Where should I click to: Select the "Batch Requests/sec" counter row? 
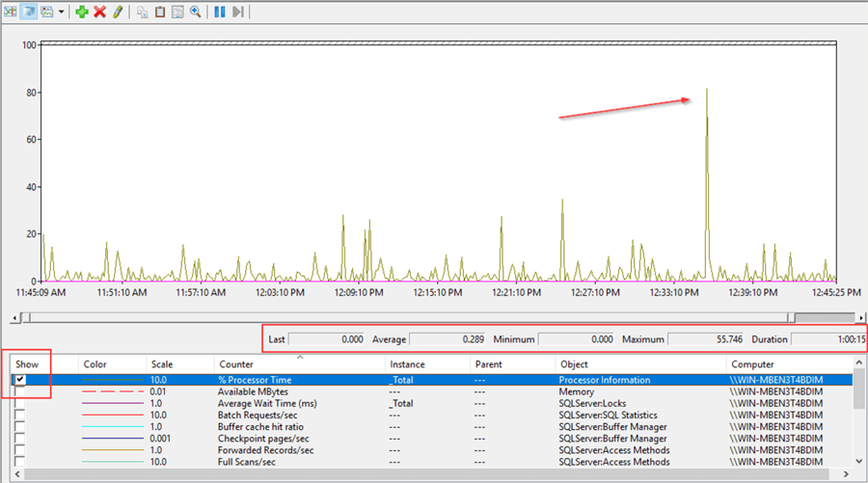coord(432,415)
